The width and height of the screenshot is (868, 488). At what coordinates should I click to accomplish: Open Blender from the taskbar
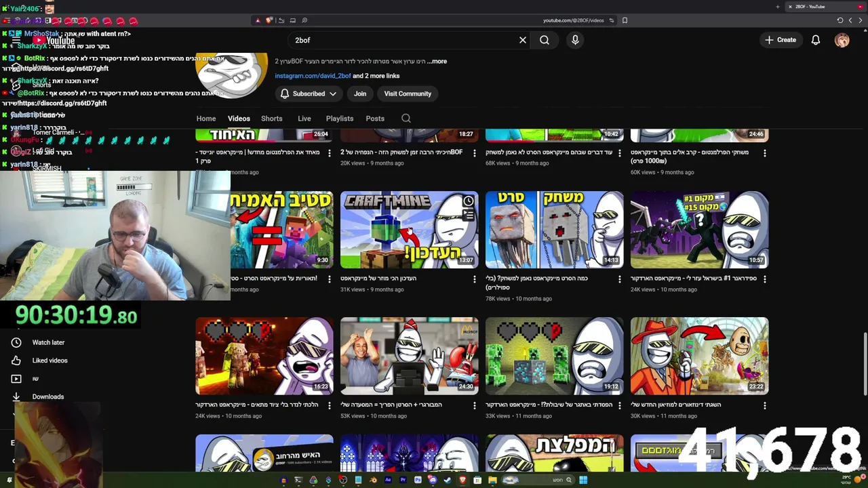click(x=374, y=480)
